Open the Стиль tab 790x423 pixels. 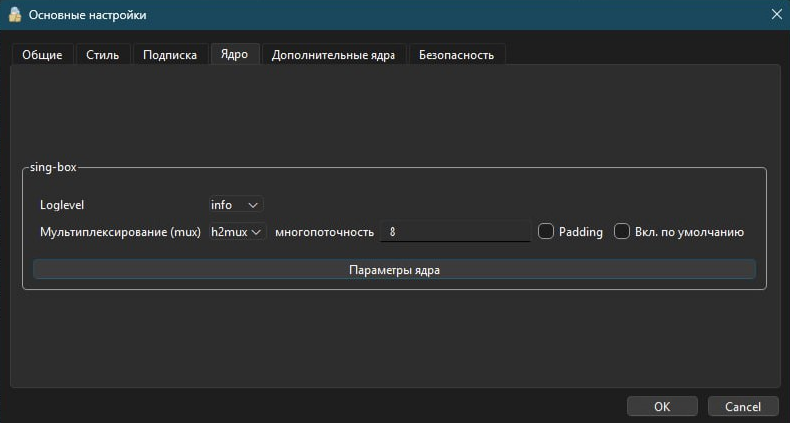pyautogui.click(x=103, y=55)
